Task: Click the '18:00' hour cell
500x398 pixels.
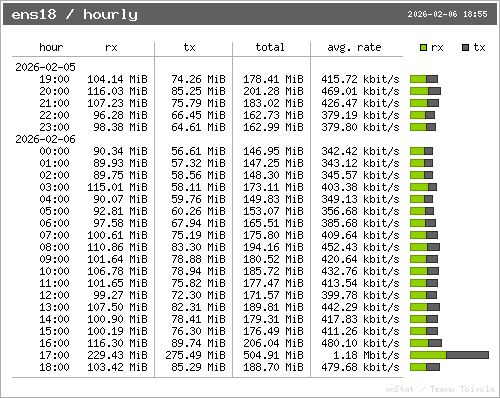Action: pyautogui.click(x=54, y=367)
